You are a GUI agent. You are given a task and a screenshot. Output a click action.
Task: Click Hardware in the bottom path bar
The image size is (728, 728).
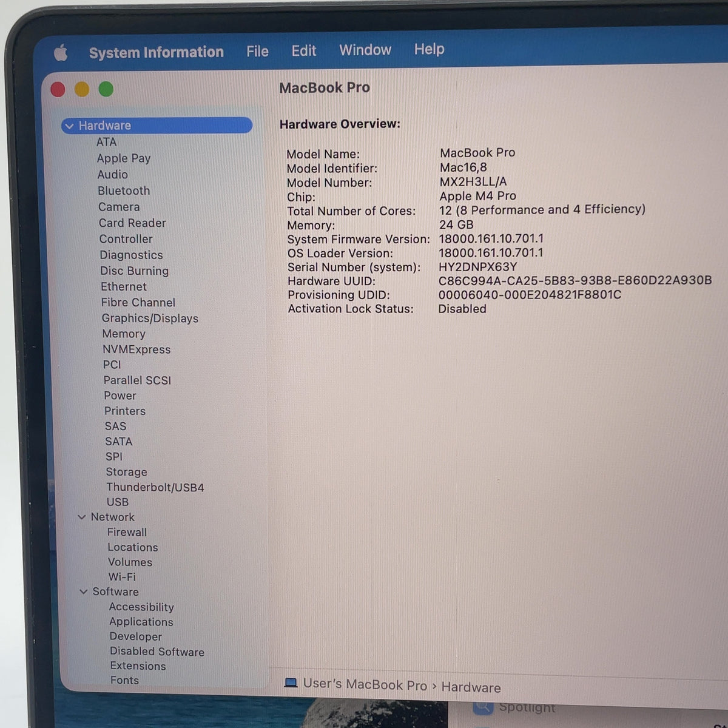coord(471,687)
